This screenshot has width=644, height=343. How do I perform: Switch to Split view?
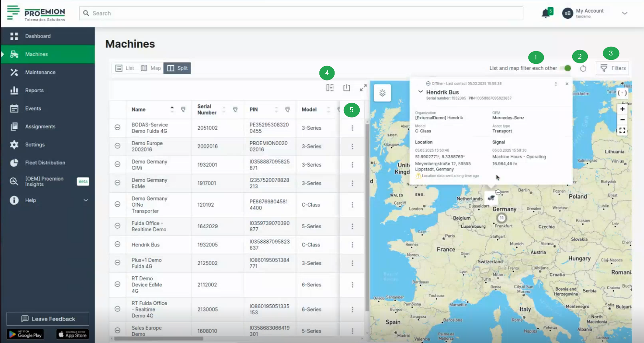click(x=177, y=68)
